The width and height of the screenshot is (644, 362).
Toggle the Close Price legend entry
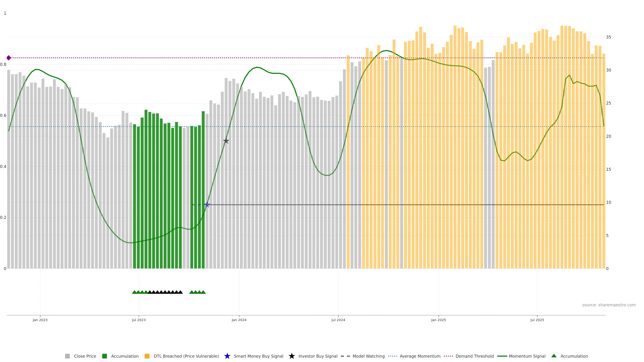[85, 356]
